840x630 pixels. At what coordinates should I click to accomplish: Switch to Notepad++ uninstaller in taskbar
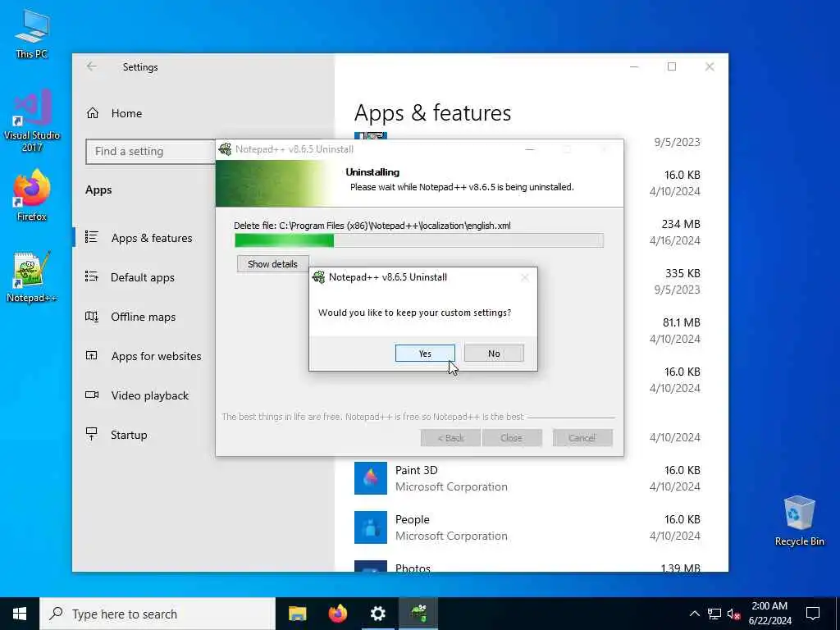[x=418, y=614]
